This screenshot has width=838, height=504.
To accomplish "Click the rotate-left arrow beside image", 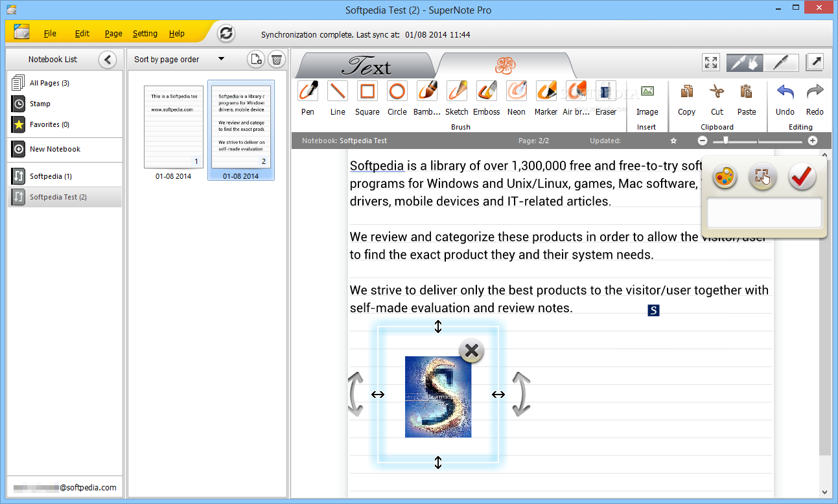I will [355, 394].
